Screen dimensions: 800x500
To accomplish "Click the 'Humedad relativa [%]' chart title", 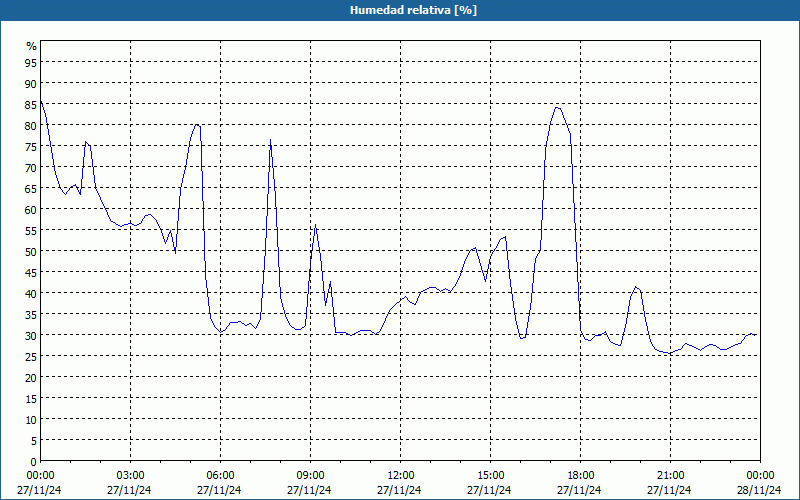I will (413, 10).
